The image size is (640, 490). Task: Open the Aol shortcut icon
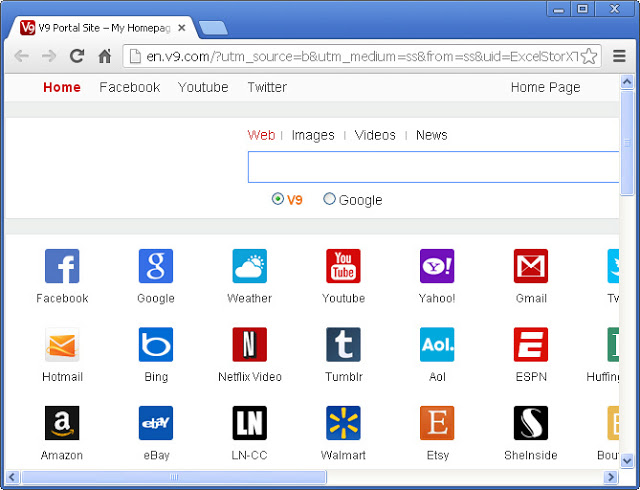tap(437, 345)
